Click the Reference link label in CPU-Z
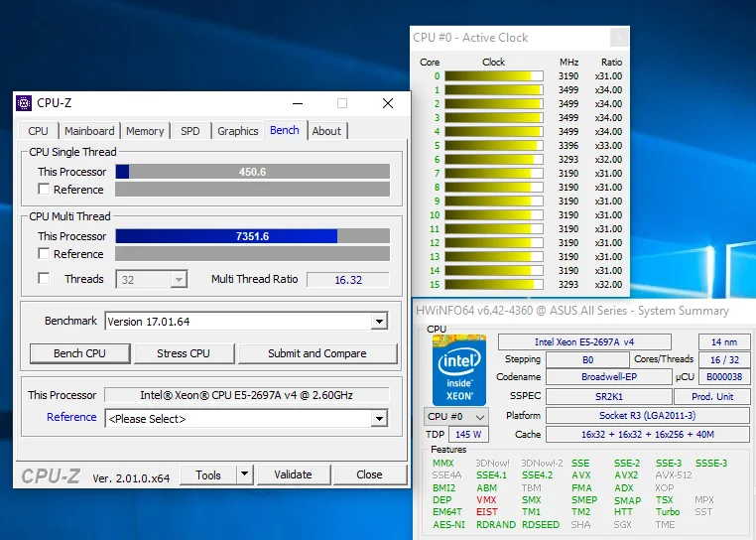The image size is (756, 540). [x=71, y=417]
